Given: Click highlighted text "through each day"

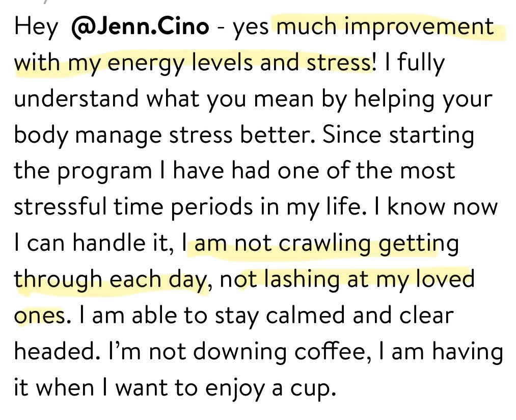Looking at the screenshot, I should [x=111, y=279].
